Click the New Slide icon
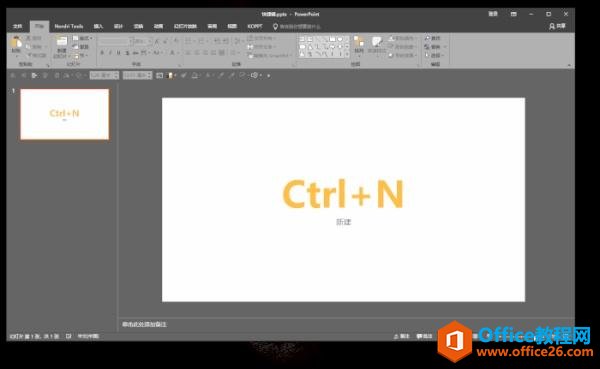 tap(62, 41)
